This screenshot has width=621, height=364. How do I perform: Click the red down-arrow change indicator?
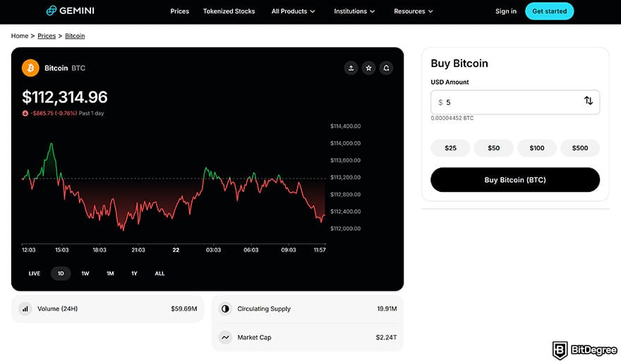[25, 114]
